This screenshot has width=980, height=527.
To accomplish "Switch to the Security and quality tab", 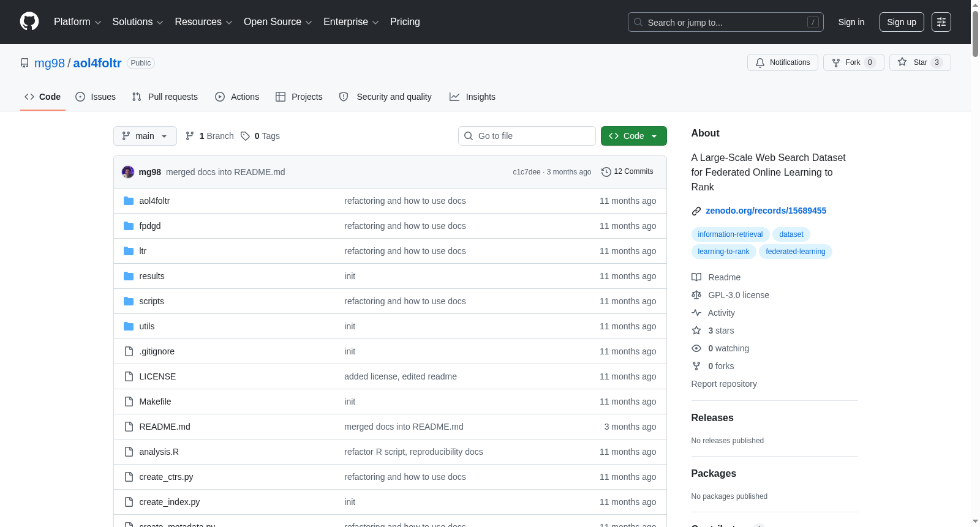I will 385,97.
